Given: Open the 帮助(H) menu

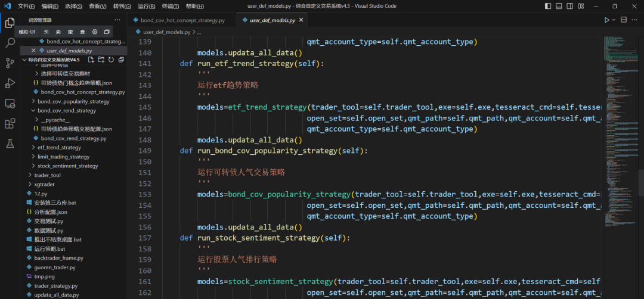Looking at the screenshot, I should 194,6.
